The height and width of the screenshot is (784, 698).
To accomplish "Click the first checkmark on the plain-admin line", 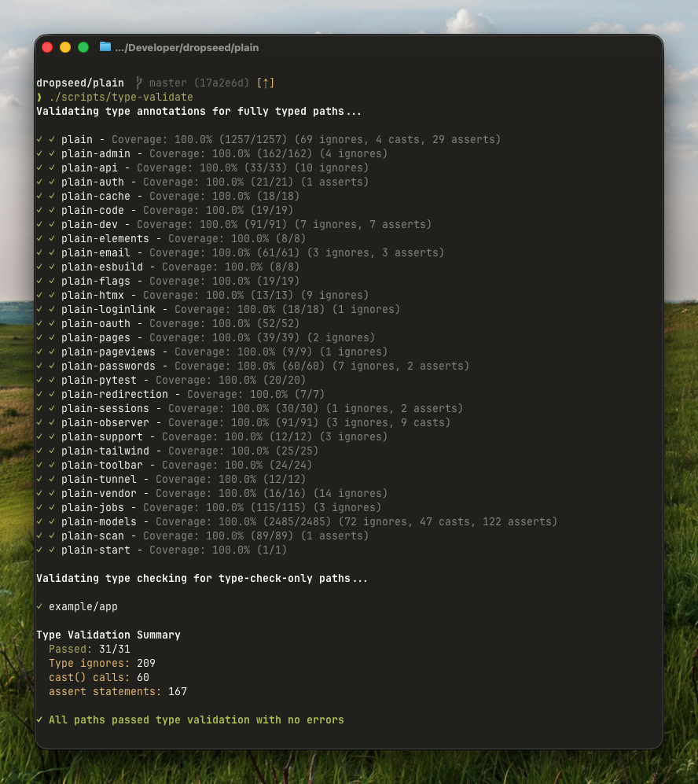I will pyautogui.click(x=39, y=154).
